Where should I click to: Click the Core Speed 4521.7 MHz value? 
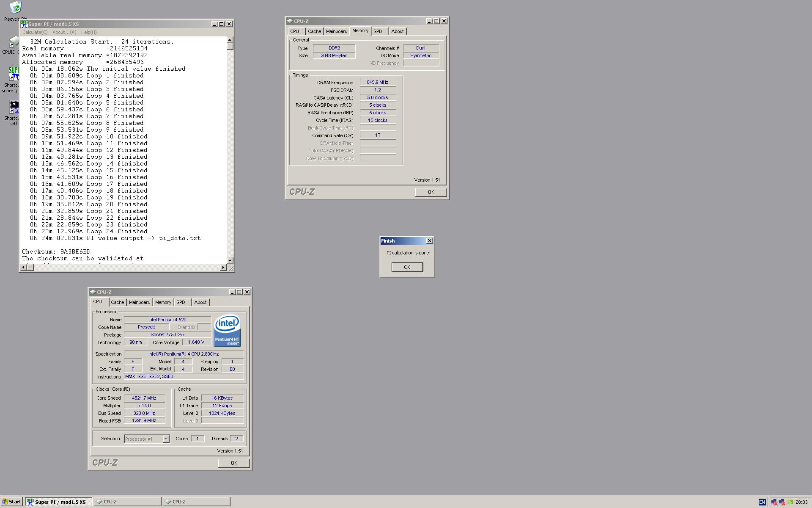click(144, 398)
